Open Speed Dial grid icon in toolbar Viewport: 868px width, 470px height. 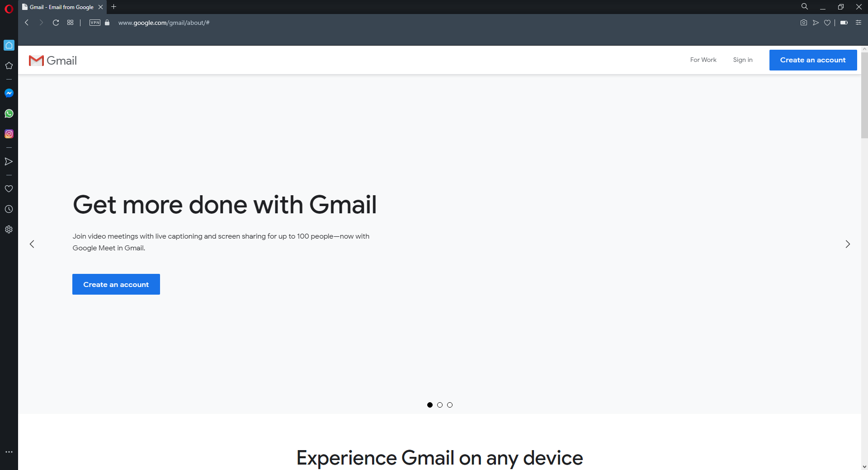(x=70, y=23)
